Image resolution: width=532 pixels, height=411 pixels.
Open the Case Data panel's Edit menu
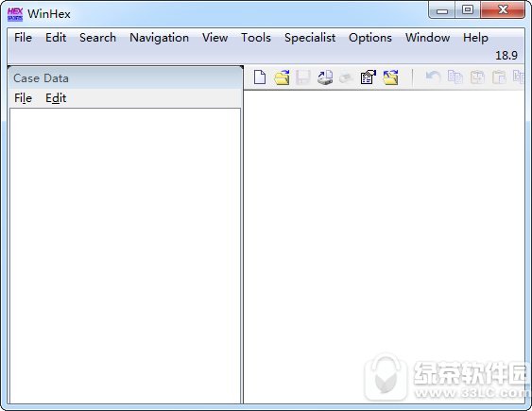(x=56, y=98)
